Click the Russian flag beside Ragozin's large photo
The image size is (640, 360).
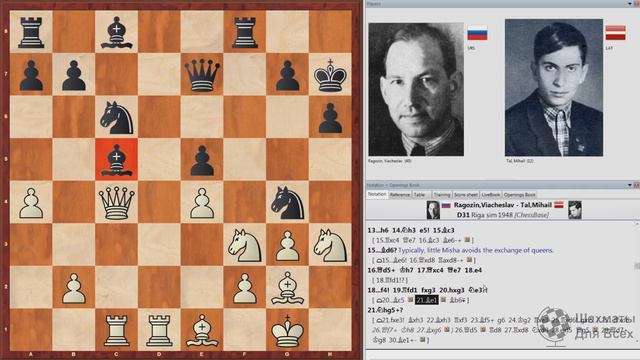(477, 33)
